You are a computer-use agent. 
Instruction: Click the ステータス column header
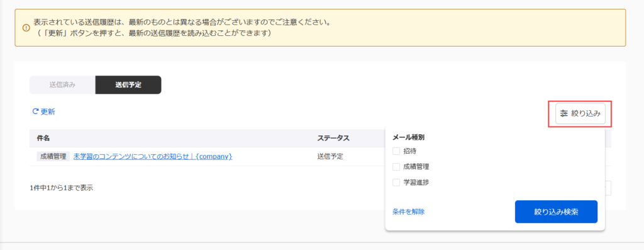pos(333,138)
